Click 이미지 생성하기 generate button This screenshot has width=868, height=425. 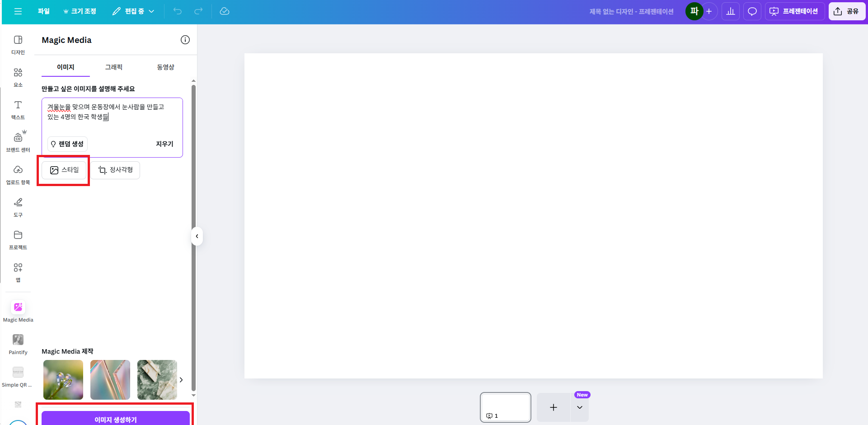116,419
